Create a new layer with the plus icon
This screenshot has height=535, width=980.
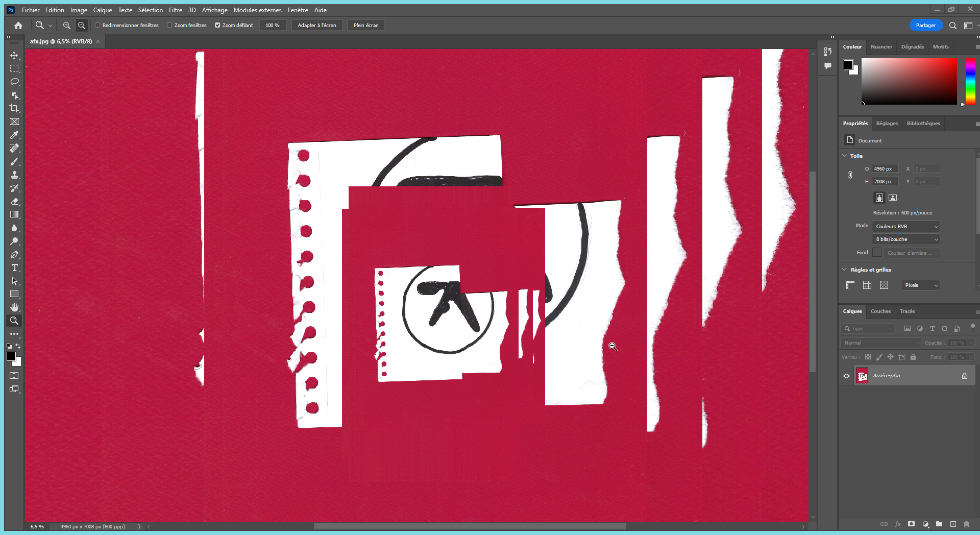click(x=953, y=524)
